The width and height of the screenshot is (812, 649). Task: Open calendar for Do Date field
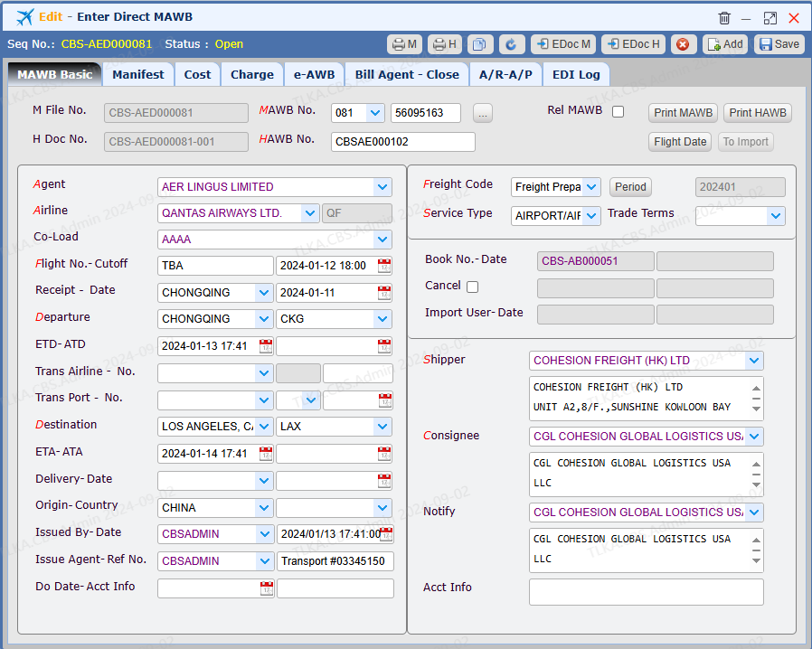(267, 588)
